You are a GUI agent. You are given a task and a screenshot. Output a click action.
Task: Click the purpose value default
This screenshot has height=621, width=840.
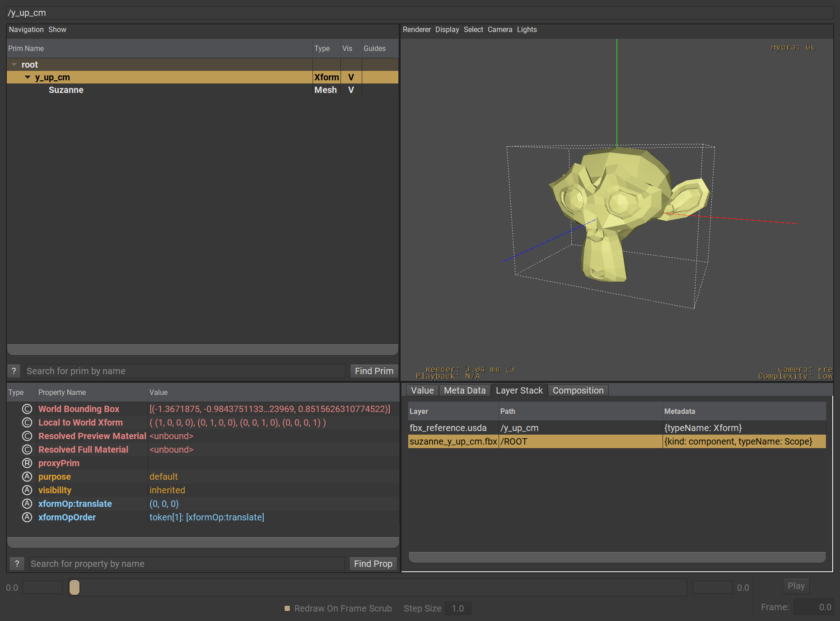click(x=163, y=477)
